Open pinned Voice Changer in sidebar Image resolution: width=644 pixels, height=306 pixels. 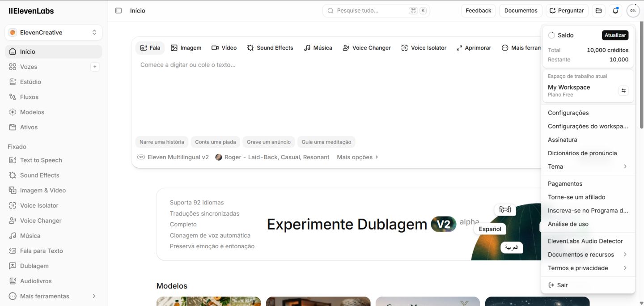(54, 221)
